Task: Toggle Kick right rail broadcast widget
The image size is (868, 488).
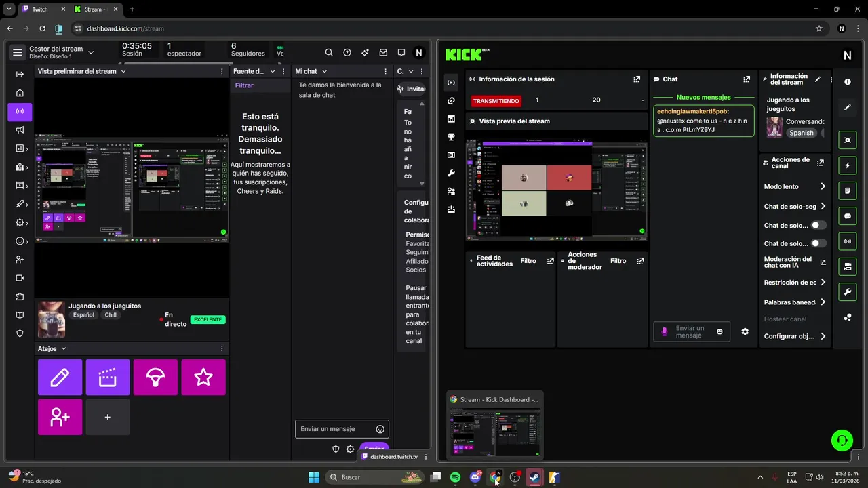Action: pos(848,241)
